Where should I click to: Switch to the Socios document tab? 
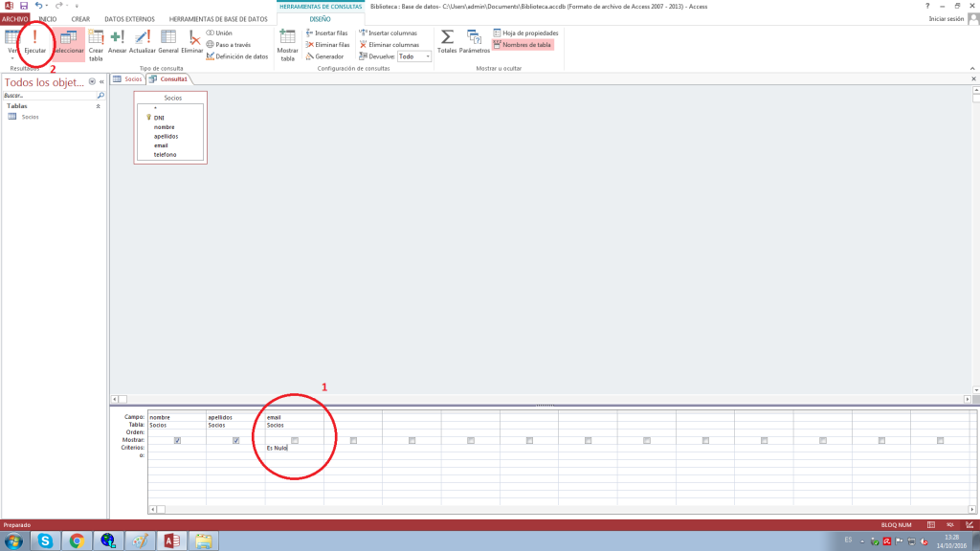pos(127,78)
